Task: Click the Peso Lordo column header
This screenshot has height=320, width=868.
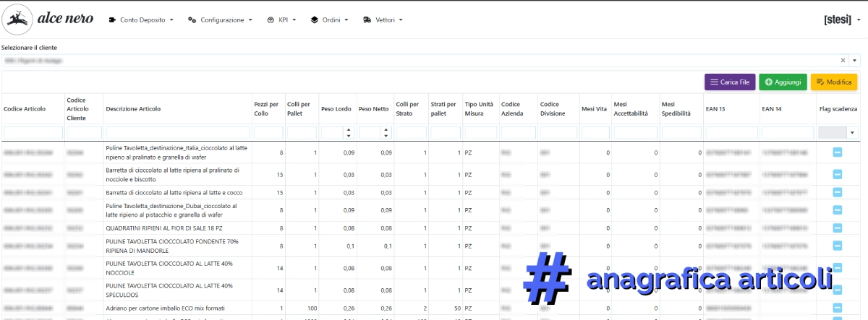Action: coord(338,109)
